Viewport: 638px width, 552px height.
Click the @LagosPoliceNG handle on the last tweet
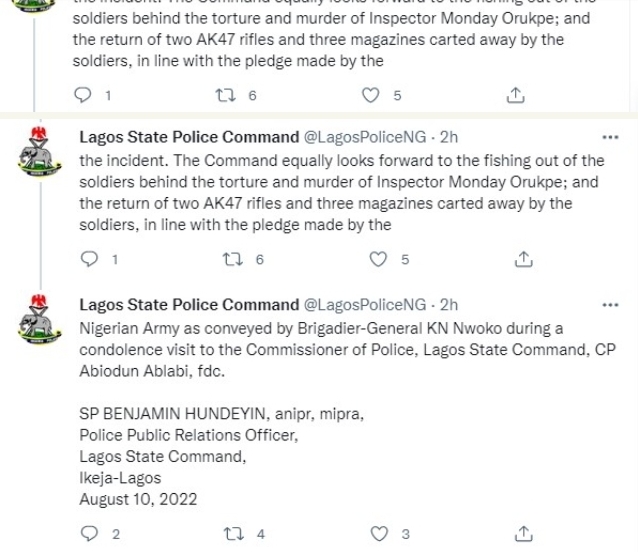pos(364,304)
